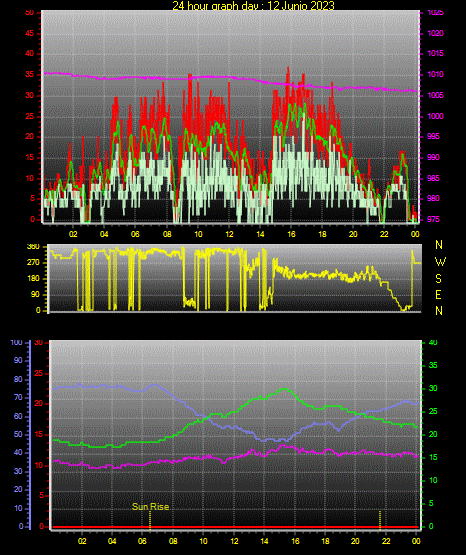Click red "35" on wind speed axis
This screenshot has width=466, height=555.
point(30,74)
